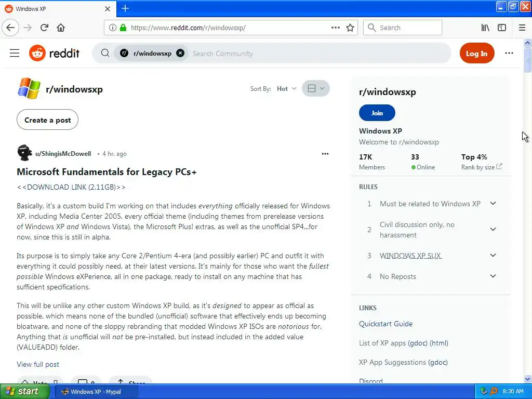Close the Windows XP tab
The width and height of the screenshot is (532, 399).
(107, 8)
